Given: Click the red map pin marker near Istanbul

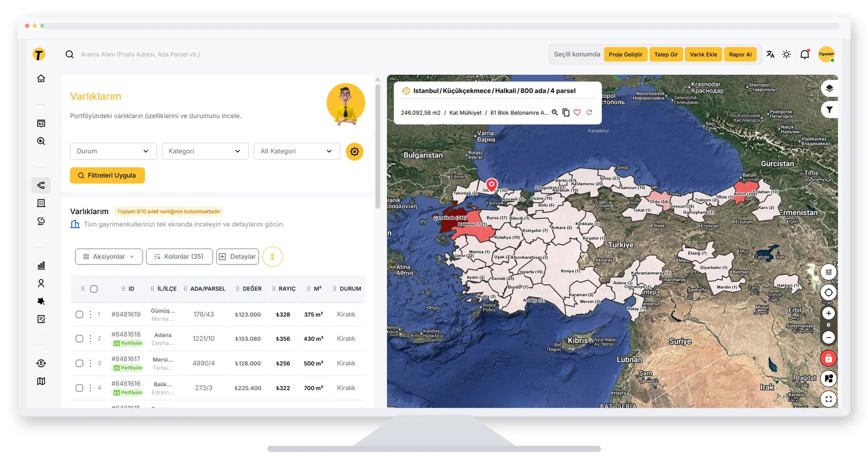Looking at the screenshot, I should point(491,185).
